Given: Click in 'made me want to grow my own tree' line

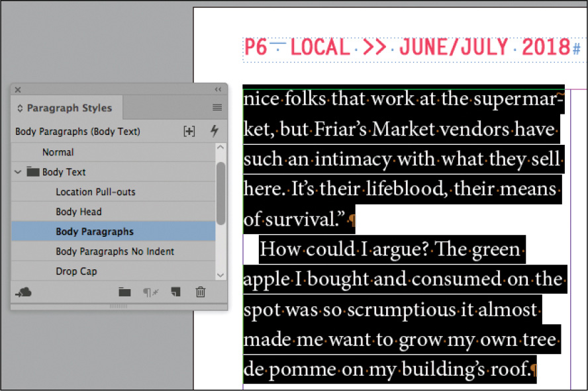Looking at the screenshot, I should [x=402, y=340].
